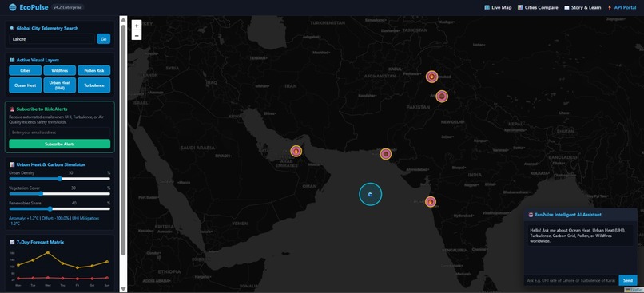Select the city marker near Amritsar
644x293 pixels.
click(x=442, y=97)
